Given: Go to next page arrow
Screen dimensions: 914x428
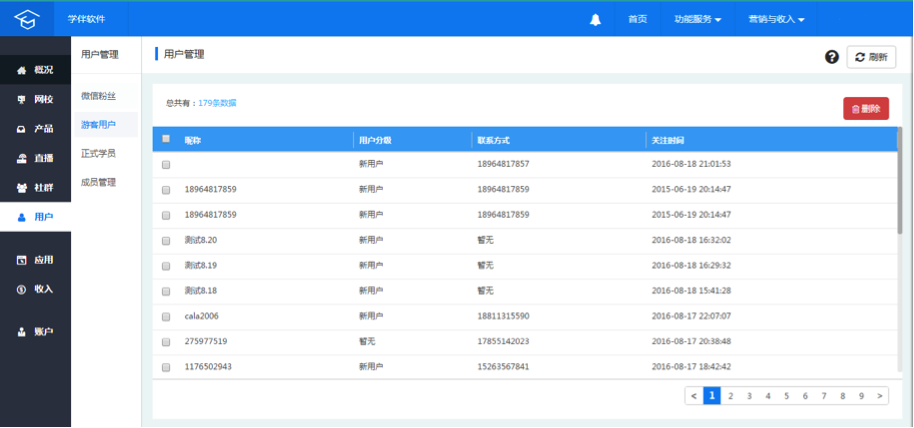Looking at the screenshot, I should [x=880, y=396].
